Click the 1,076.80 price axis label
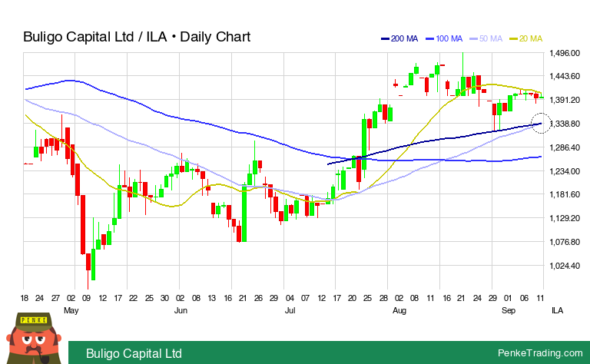 [565, 242]
